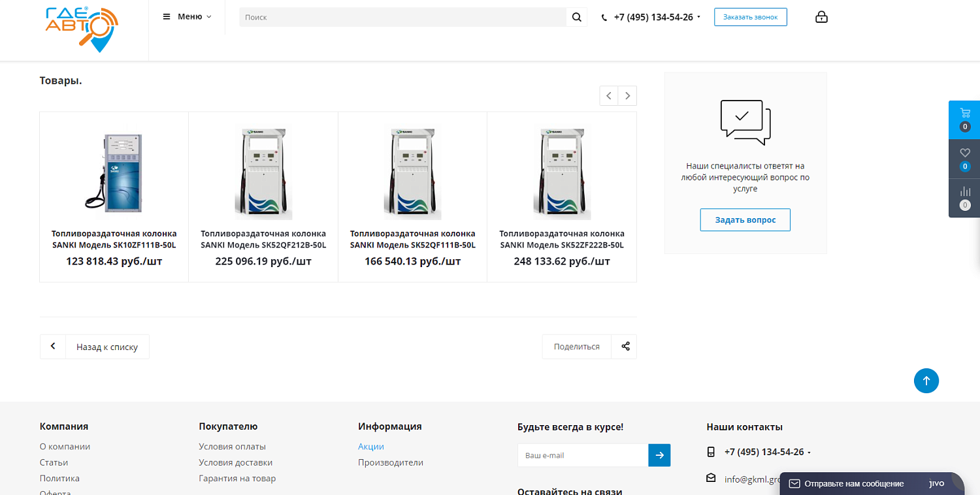Go to next products with right arrow
Image resolution: width=980 pixels, height=495 pixels.
coord(627,96)
